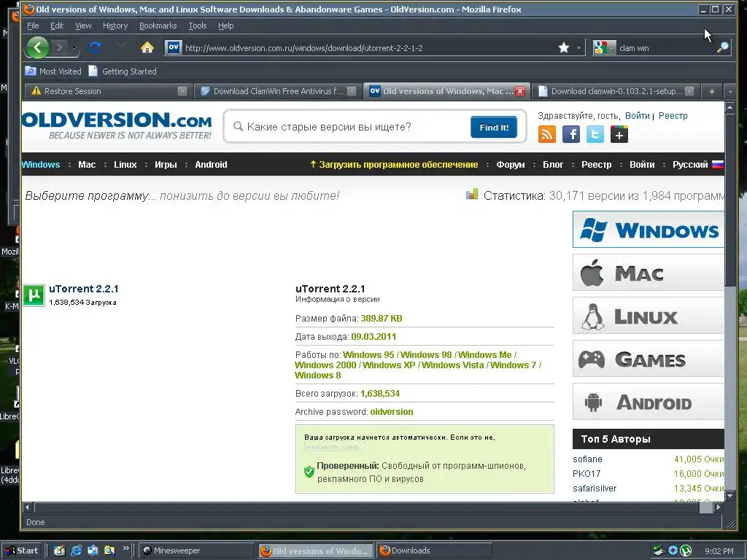Open the Google Plus share icon

[x=619, y=134]
